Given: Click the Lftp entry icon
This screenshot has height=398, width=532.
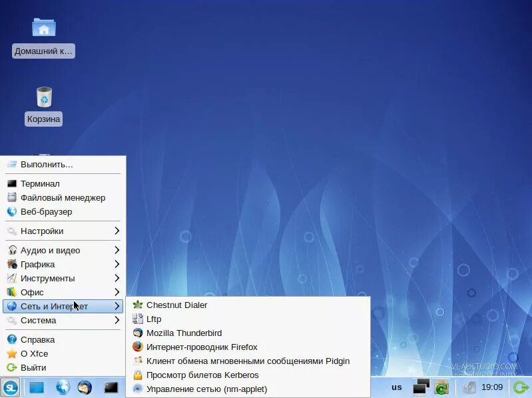Looking at the screenshot, I should [137, 319].
